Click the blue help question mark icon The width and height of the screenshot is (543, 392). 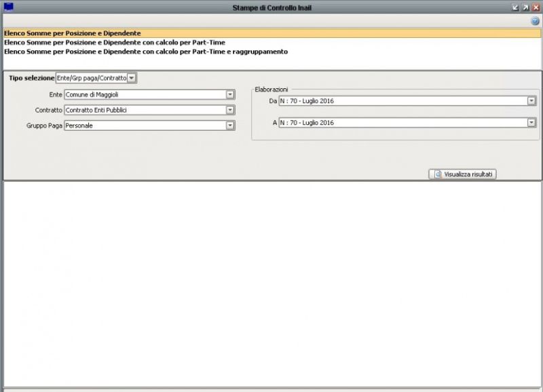coord(535,21)
